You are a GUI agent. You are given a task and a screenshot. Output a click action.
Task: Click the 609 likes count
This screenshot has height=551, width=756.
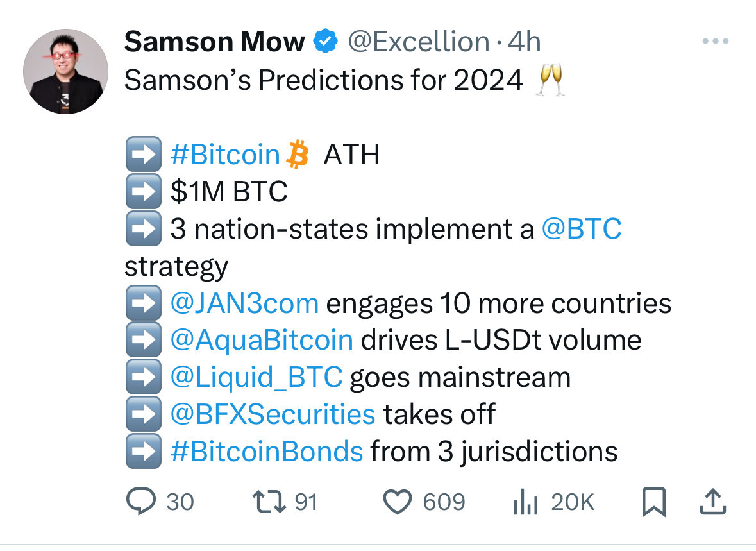point(444,502)
